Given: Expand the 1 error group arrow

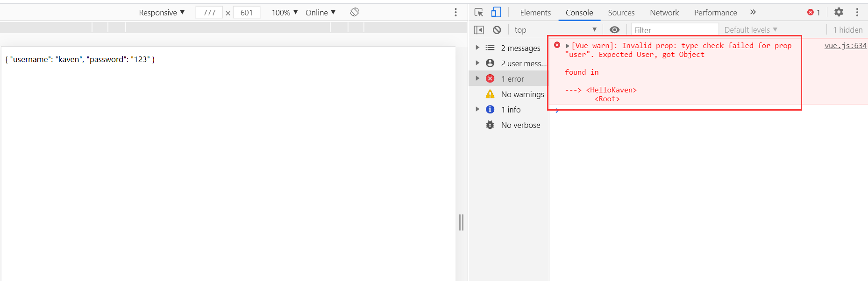Looking at the screenshot, I should tap(477, 78).
